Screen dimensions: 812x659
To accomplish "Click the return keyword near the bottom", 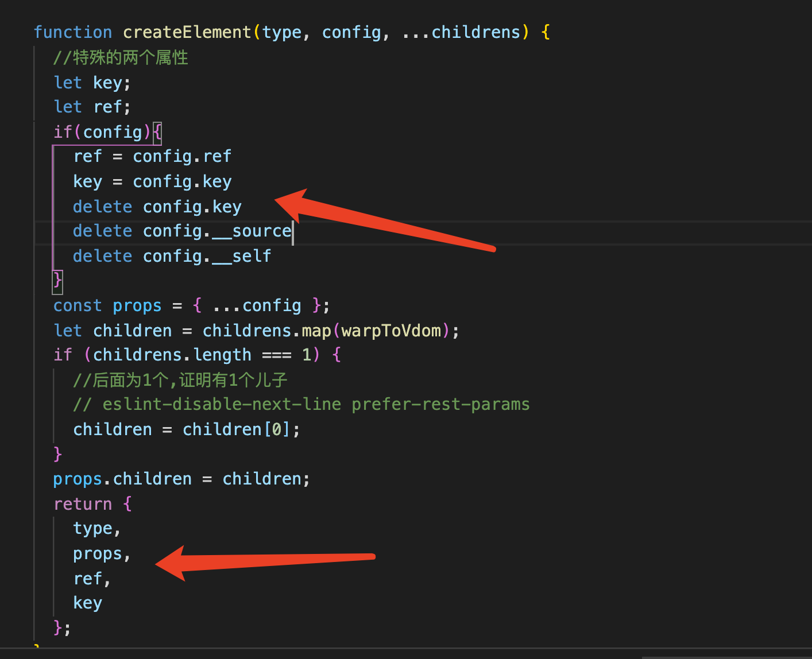I will click(x=83, y=503).
